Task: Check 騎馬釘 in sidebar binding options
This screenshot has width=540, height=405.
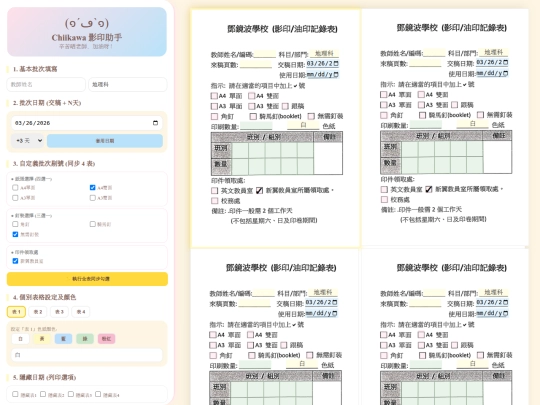Action: [92, 224]
